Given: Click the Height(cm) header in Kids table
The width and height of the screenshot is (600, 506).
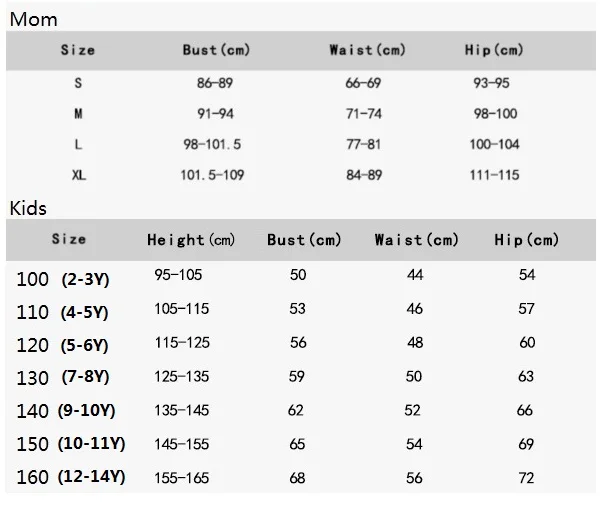Looking at the screenshot, I should coord(190,240).
